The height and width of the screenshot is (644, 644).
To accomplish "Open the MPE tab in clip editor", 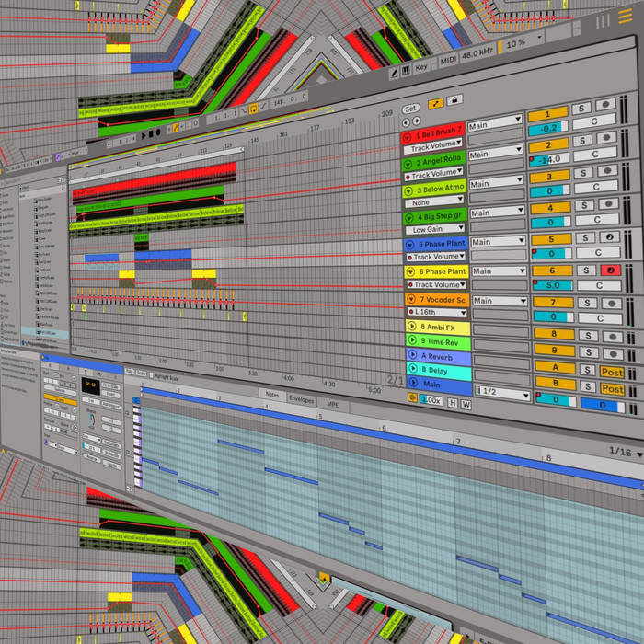I will point(333,403).
